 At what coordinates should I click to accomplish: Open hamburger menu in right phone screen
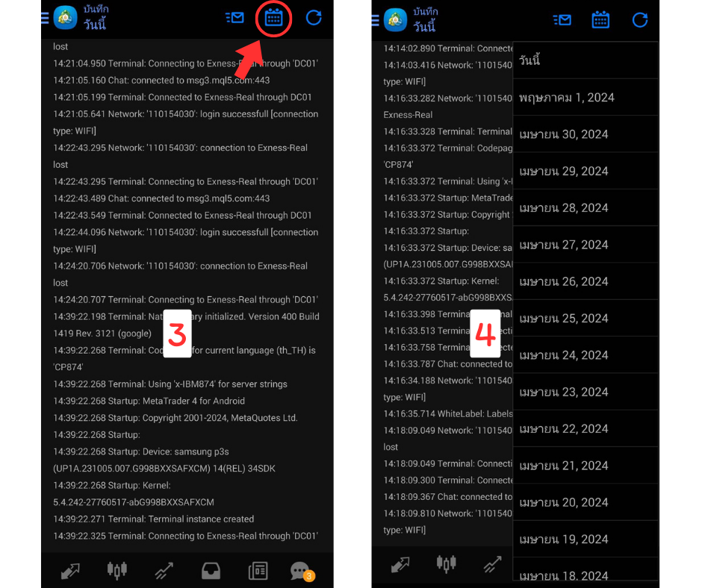click(375, 20)
